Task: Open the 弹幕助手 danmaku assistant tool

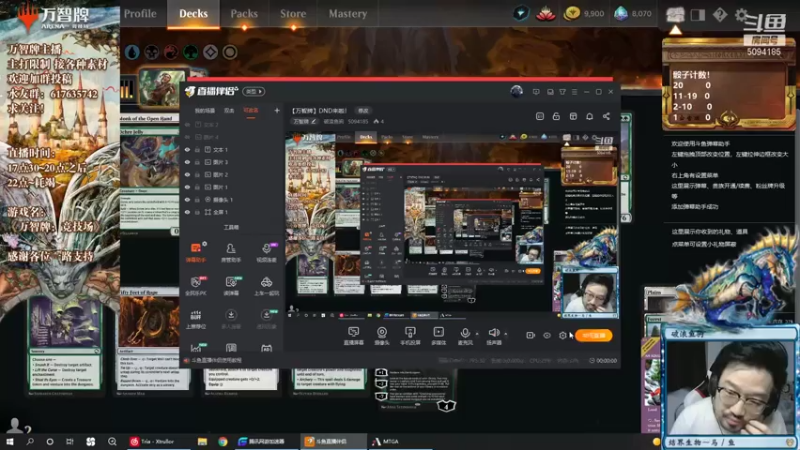Action: click(196, 253)
